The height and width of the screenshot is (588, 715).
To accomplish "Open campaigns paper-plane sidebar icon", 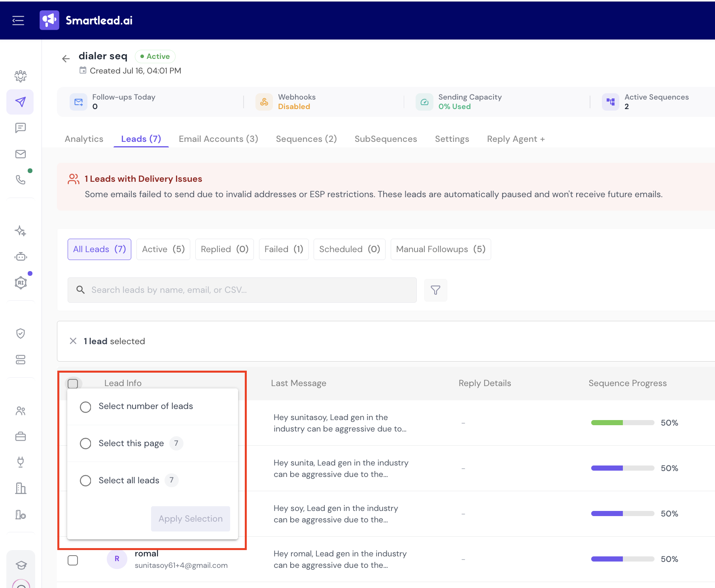I will coord(20,102).
